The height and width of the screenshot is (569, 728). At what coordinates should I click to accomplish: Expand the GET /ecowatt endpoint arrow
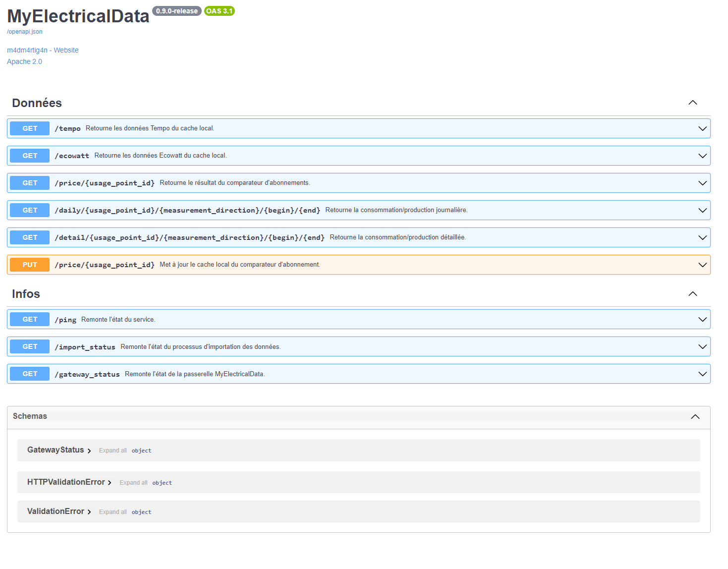point(702,156)
